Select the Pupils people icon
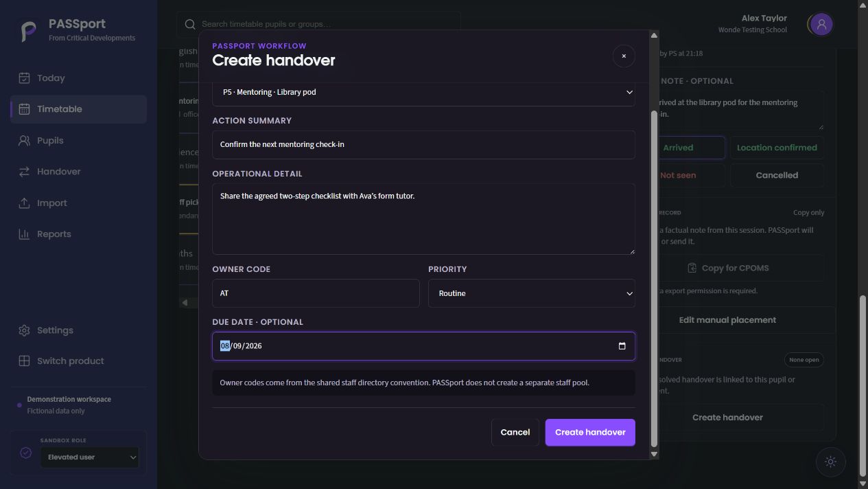This screenshot has height=489, width=868. (x=24, y=141)
